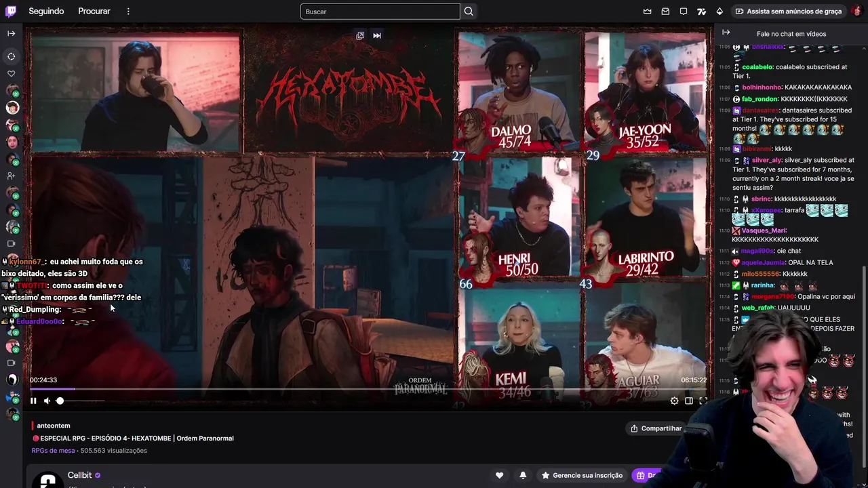Click milo555556 username in chat
This screenshot has width=868, height=488.
tap(760, 274)
